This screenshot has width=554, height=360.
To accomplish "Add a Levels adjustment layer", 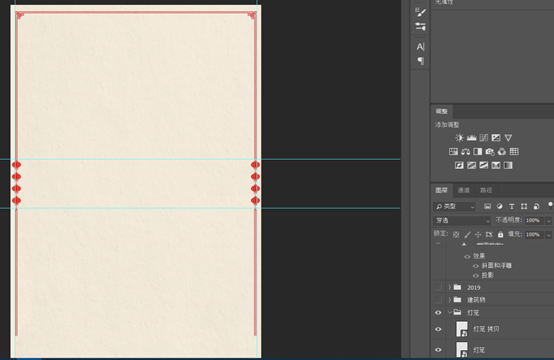I will (x=471, y=138).
